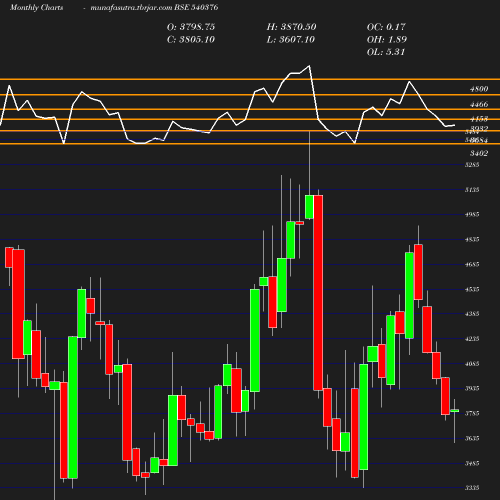The height and width of the screenshot is (500, 500).
Task: Click the 4466 level label
Action: (479, 105)
